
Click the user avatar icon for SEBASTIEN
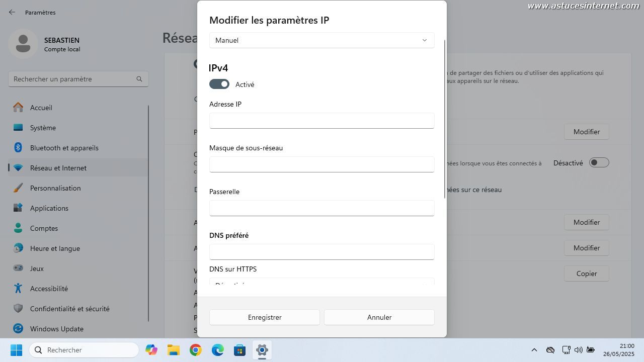click(x=23, y=44)
